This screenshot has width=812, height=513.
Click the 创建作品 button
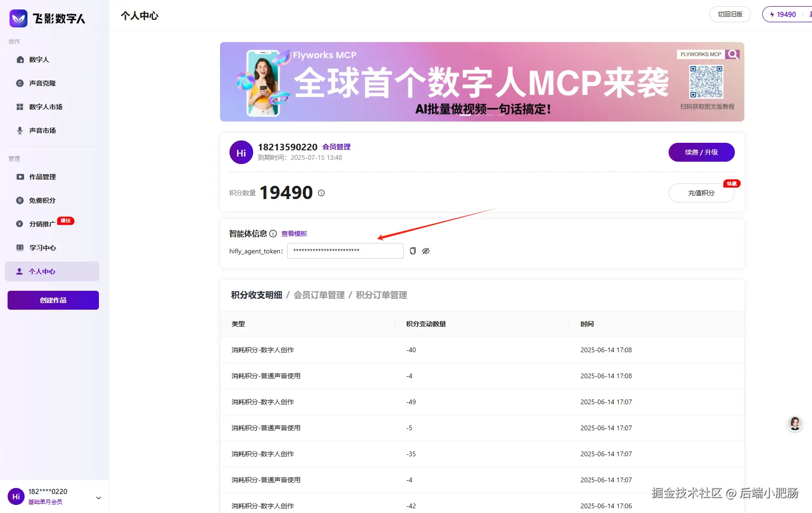pos(53,300)
